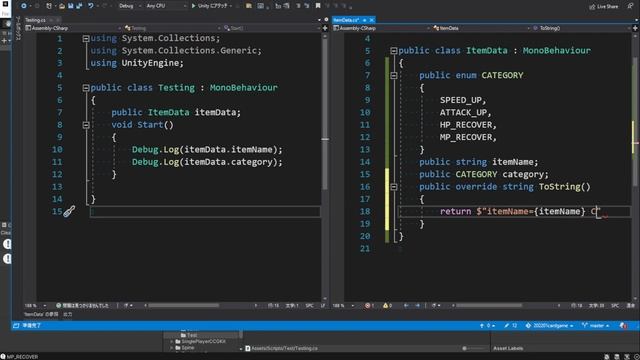Click the feedback person icon top right
Viewport: 640px width, 360px height.
click(631, 7)
